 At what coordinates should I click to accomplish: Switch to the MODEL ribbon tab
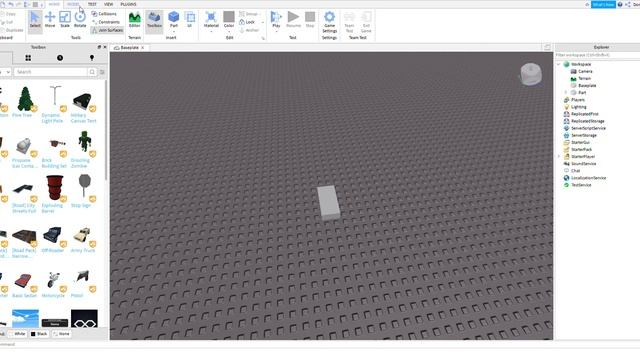pos(73,4)
